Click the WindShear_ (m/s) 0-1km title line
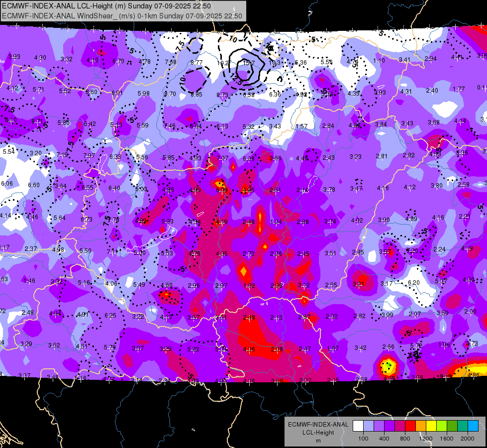 click(122, 16)
